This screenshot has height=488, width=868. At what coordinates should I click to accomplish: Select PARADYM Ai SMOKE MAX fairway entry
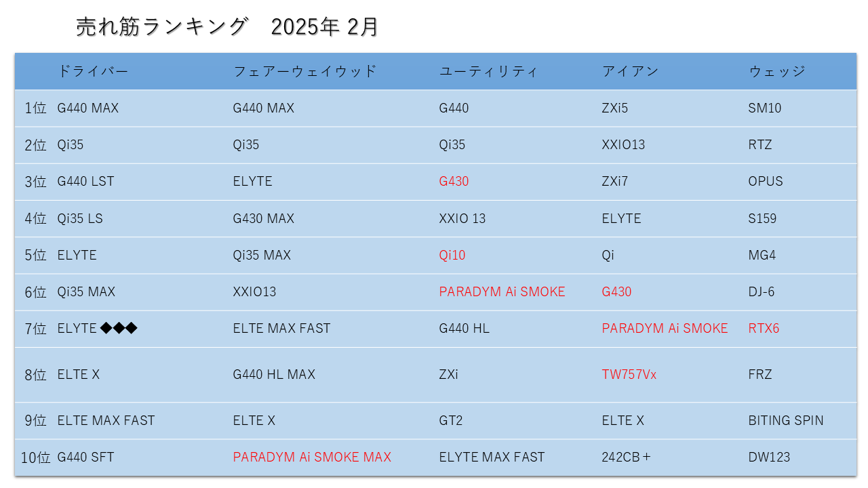pos(312,457)
